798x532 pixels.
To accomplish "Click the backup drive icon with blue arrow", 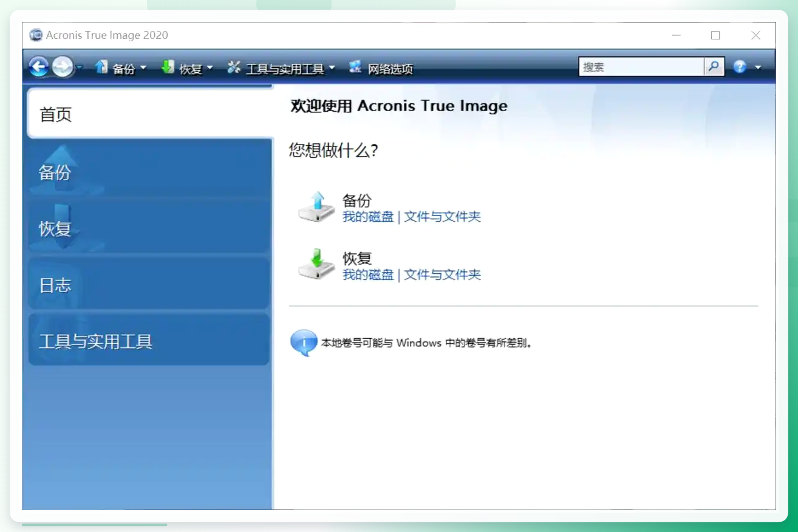I will [x=316, y=207].
